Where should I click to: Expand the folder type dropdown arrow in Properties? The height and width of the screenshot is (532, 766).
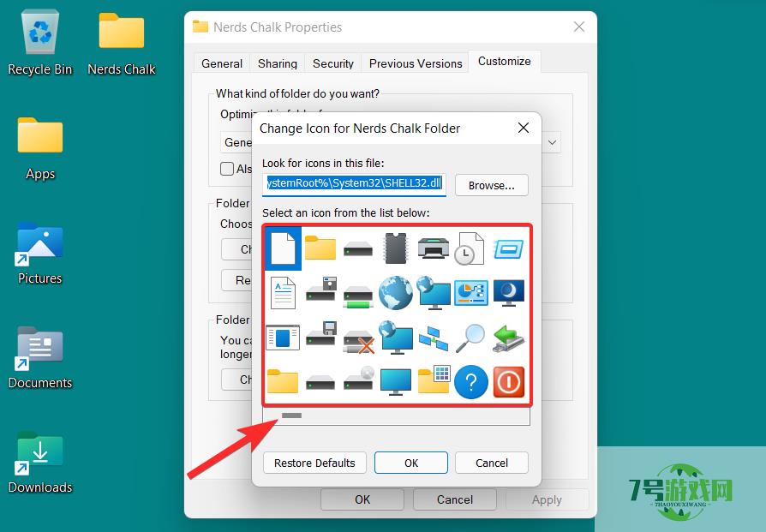(x=552, y=143)
